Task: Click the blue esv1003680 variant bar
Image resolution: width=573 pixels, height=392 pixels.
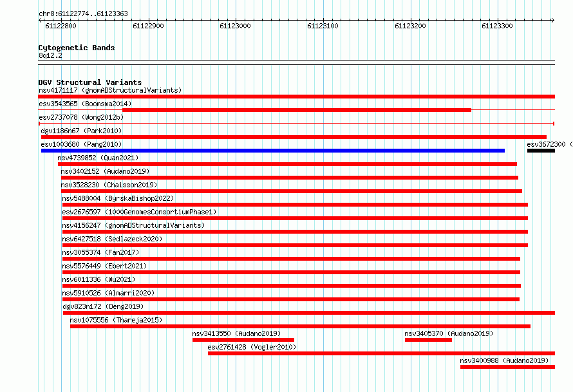Action: [x=273, y=151]
